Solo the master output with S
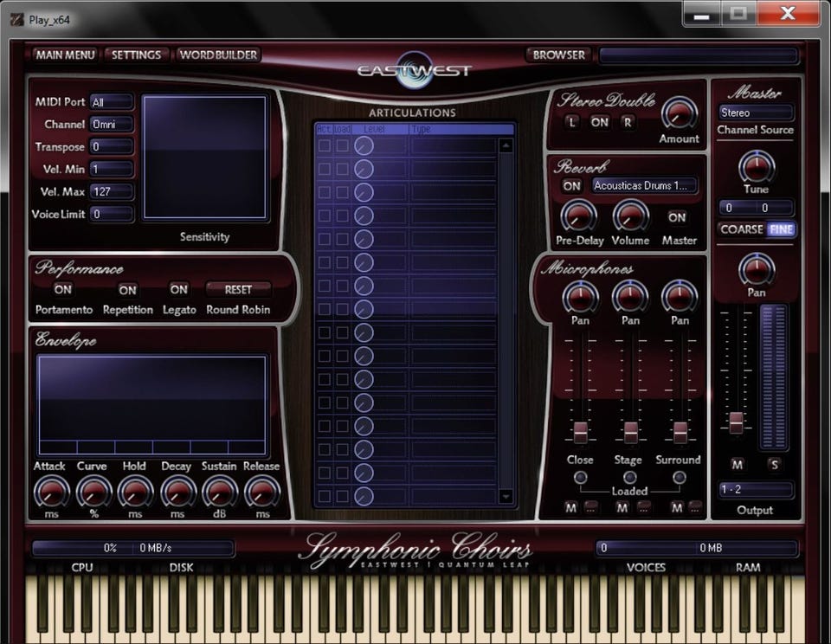This screenshot has height=644, width=831. tap(774, 465)
